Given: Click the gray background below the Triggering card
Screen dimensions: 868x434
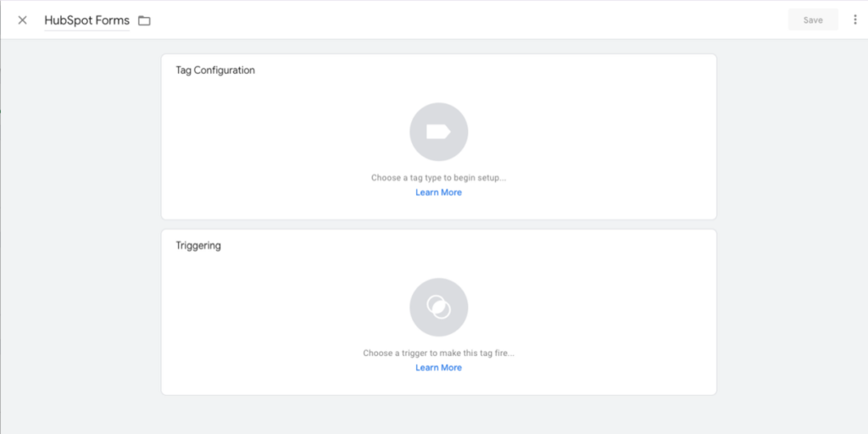Looking at the screenshot, I should pyautogui.click(x=438, y=415).
